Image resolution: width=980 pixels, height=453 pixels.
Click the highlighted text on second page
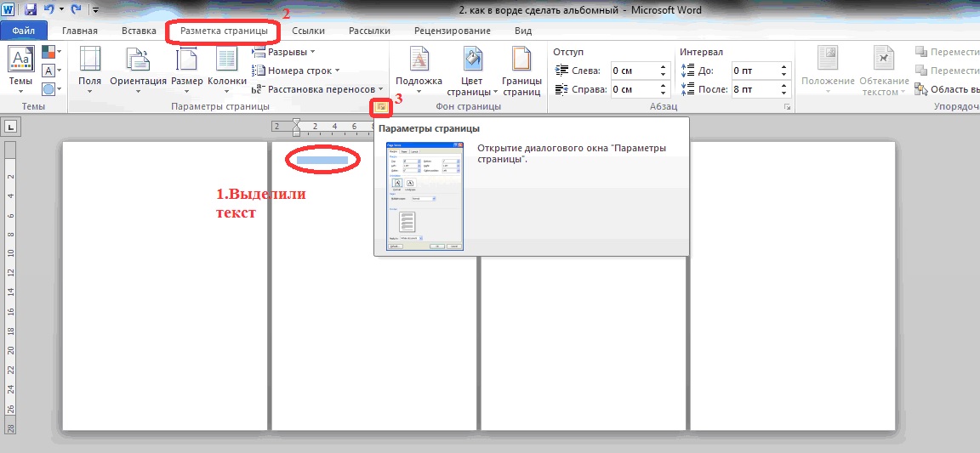pyautogui.click(x=322, y=160)
